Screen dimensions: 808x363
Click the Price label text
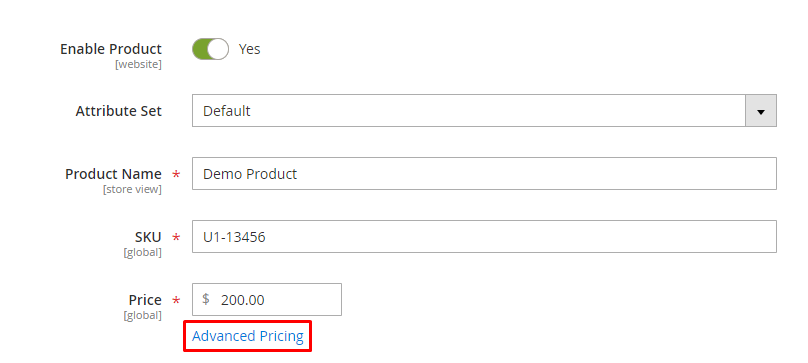coord(145,300)
